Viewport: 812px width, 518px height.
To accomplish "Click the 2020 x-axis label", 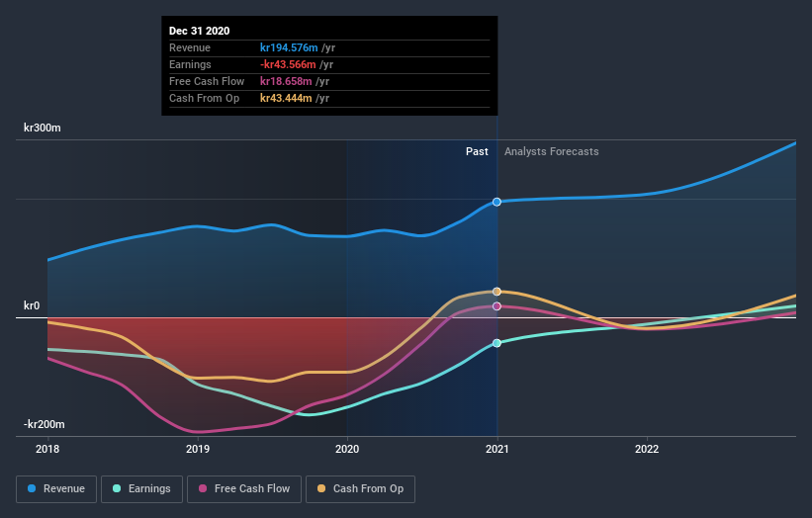I will click(x=347, y=449).
